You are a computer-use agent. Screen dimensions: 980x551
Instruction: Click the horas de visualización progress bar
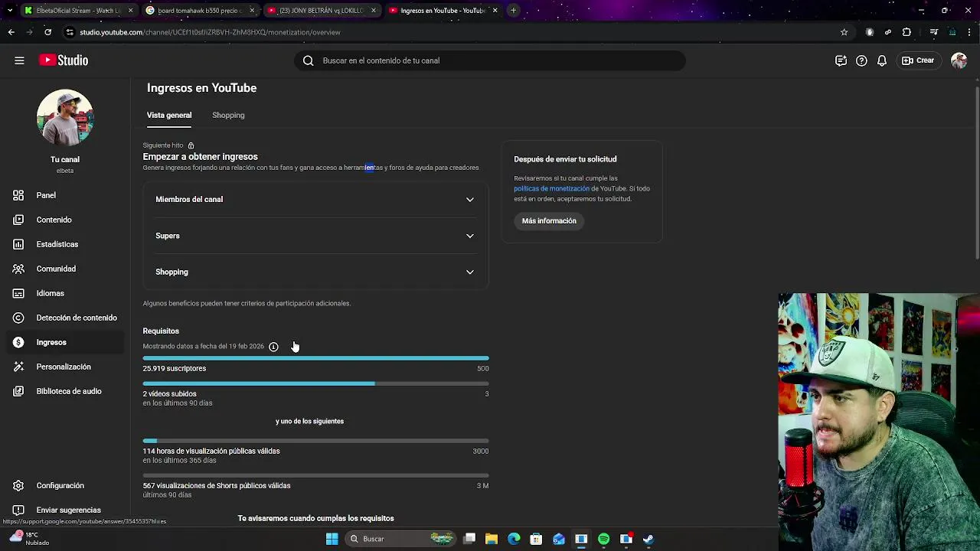coord(315,441)
